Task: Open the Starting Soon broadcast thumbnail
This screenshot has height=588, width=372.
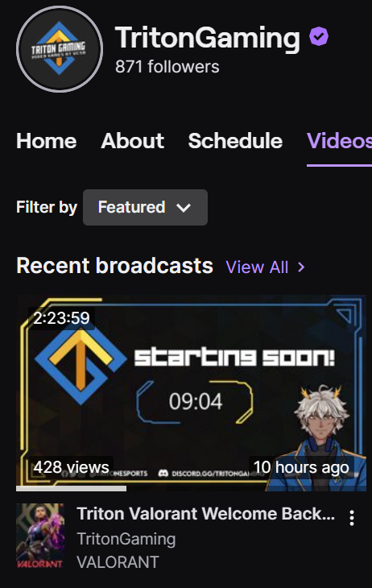Action: point(192,392)
